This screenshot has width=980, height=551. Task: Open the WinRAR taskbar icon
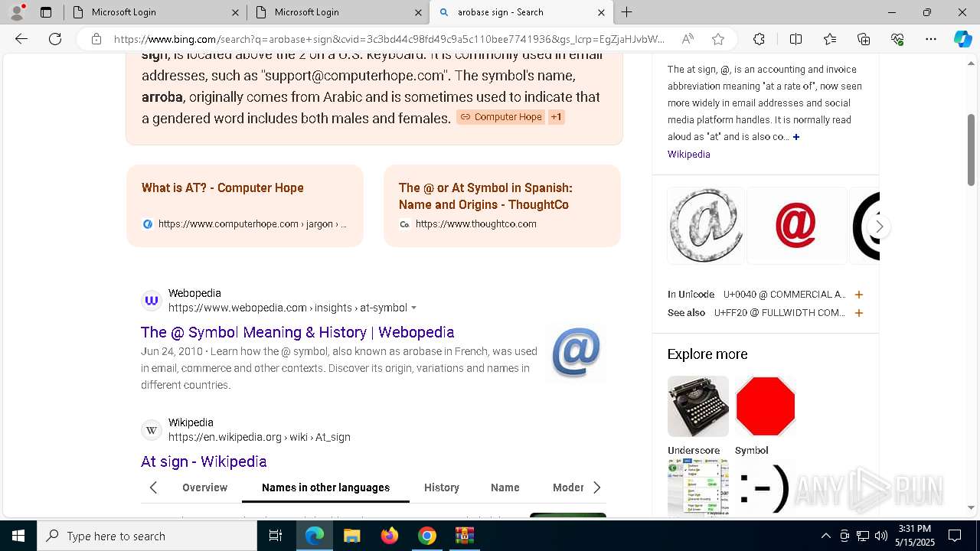[x=465, y=536]
